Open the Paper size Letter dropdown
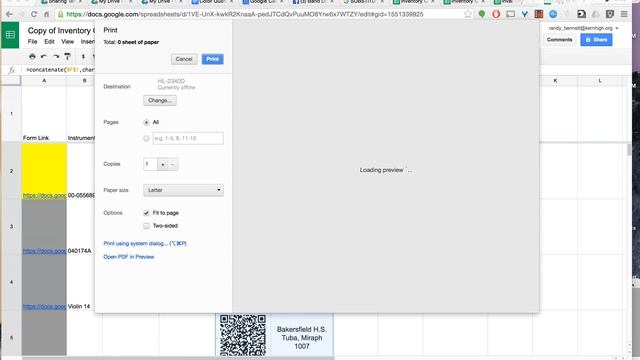 183,190
